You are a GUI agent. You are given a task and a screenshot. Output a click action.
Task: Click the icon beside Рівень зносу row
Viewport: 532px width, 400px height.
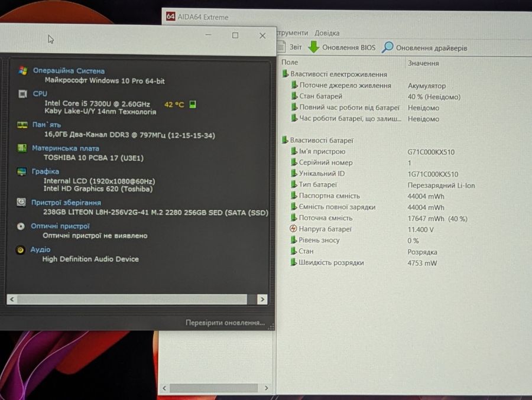pyautogui.click(x=293, y=240)
